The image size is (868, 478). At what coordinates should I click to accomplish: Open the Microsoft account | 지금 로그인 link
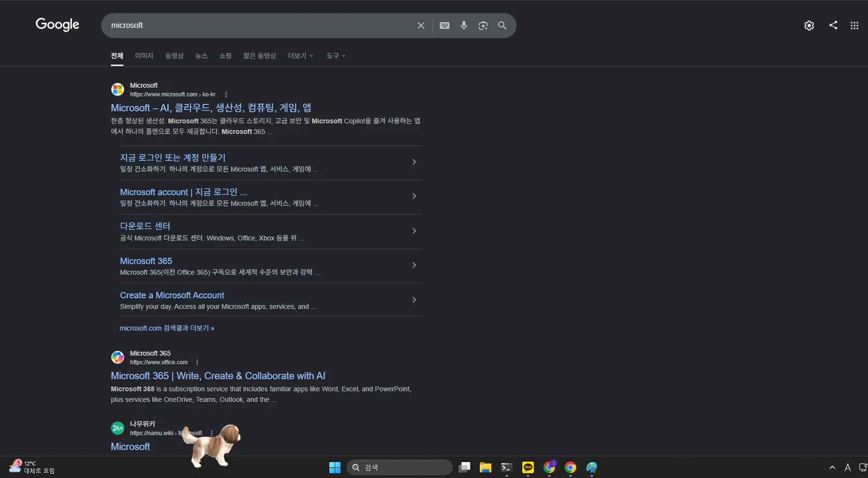coord(183,192)
